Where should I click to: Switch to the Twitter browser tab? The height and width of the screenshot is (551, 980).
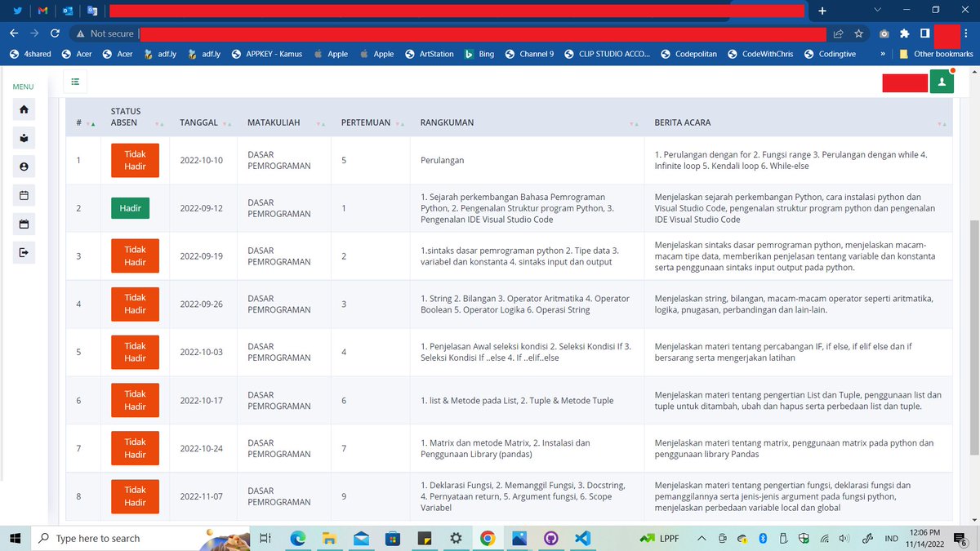click(x=18, y=11)
